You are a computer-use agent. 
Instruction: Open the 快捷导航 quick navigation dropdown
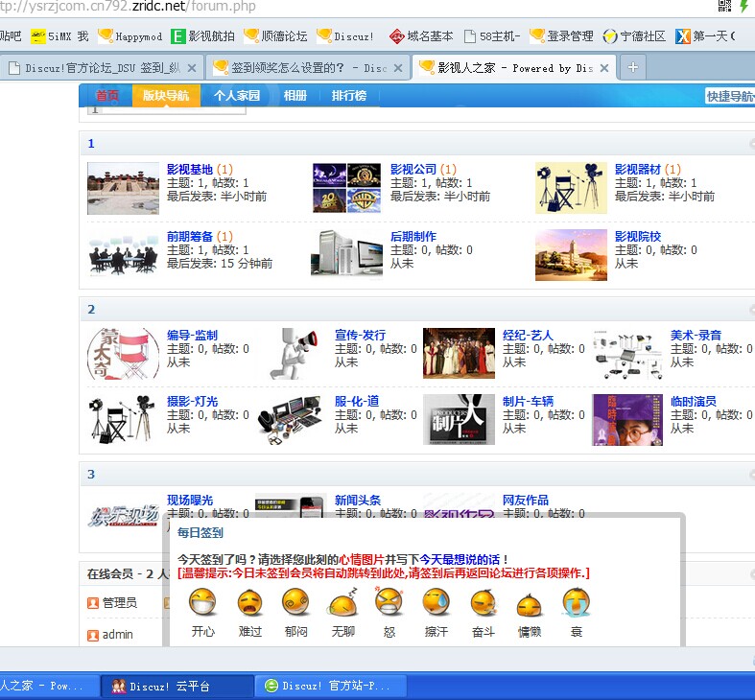(x=730, y=96)
